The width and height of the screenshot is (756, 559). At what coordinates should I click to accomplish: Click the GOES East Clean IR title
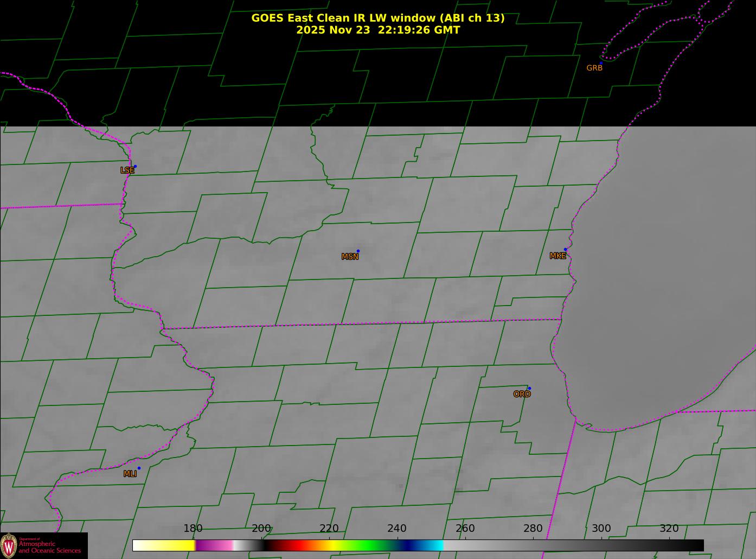tap(377, 18)
